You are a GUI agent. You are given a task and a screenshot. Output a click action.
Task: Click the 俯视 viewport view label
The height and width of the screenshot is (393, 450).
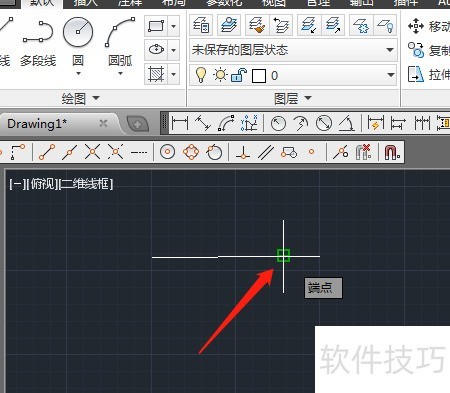click(42, 184)
